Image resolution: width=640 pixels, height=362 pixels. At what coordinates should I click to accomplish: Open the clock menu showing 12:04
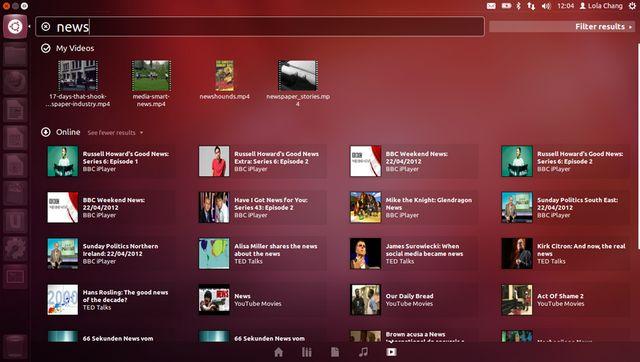tap(565, 6)
